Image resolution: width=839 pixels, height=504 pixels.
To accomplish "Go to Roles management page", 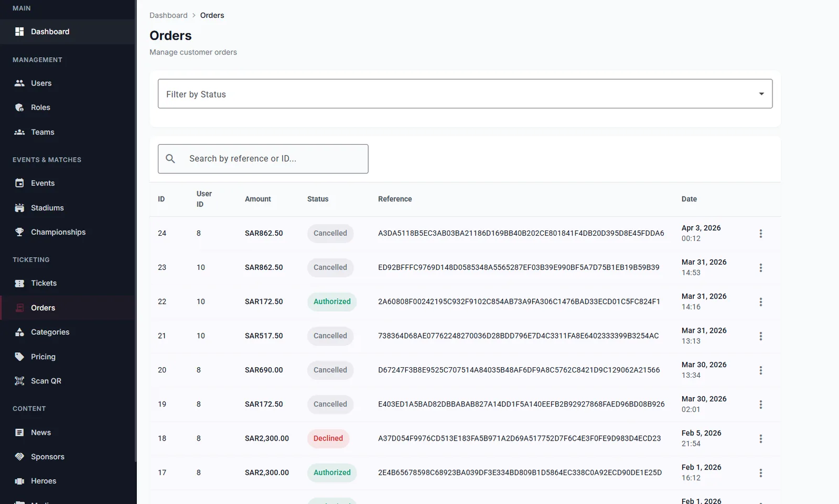I will pos(68,107).
